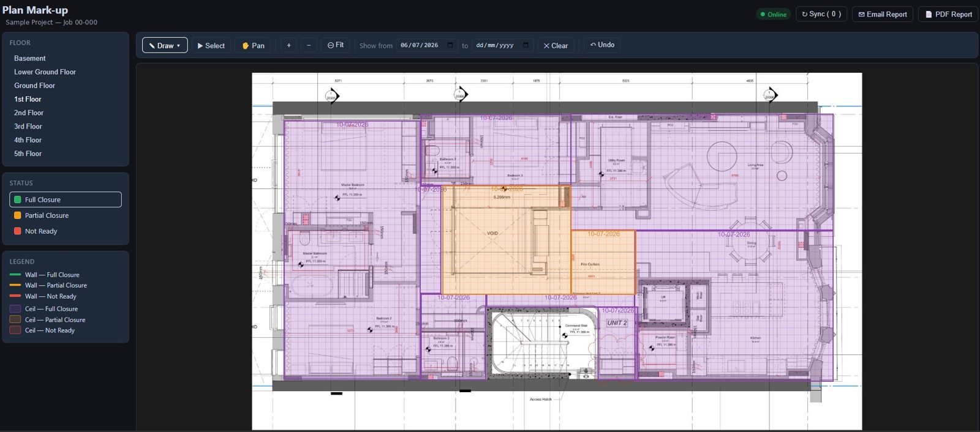Choose Partial Closure status

[x=66, y=215]
